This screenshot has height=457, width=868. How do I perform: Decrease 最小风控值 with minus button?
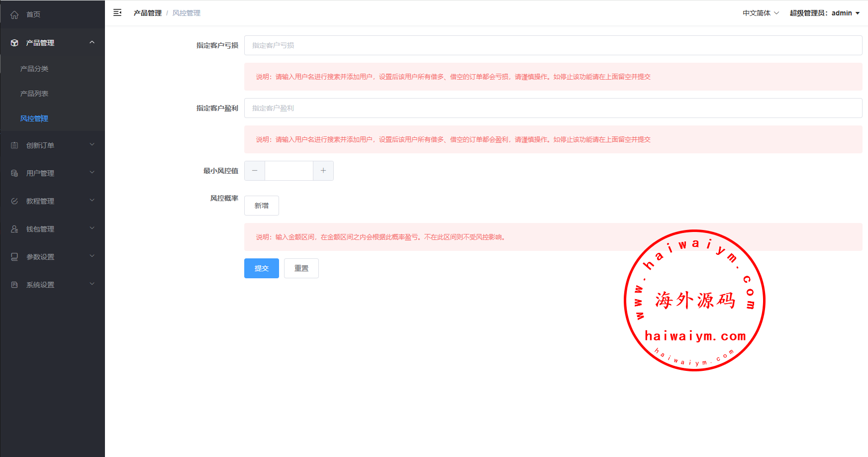255,171
